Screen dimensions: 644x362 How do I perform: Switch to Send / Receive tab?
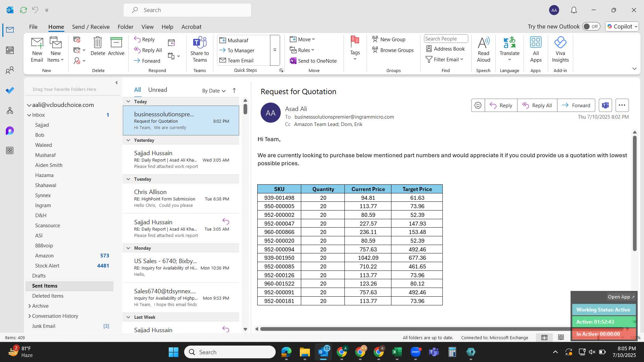click(x=91, y=27)
